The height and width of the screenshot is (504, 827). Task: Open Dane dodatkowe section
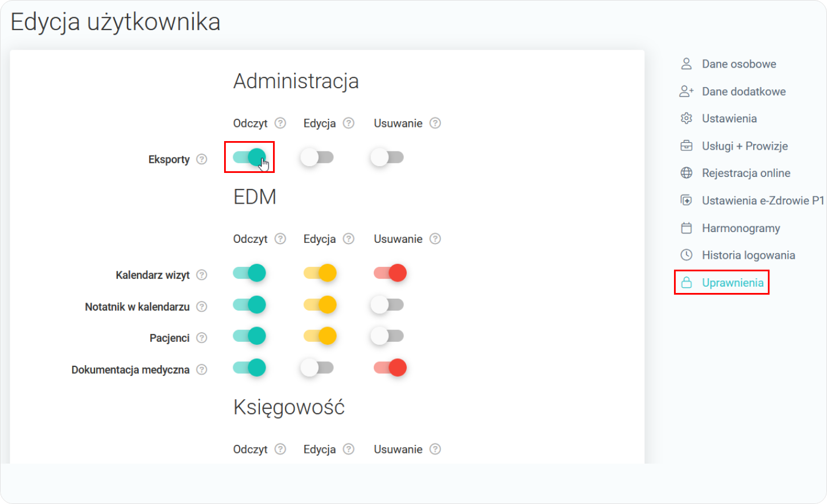743,91
